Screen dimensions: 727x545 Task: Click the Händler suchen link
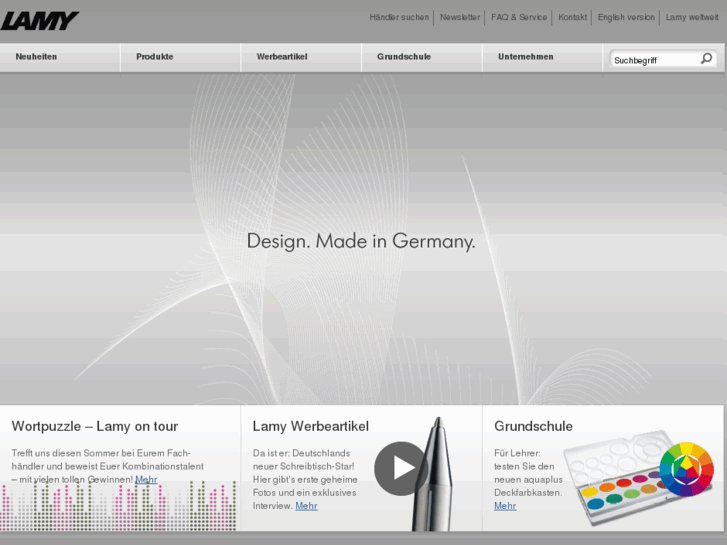[399, 17]
